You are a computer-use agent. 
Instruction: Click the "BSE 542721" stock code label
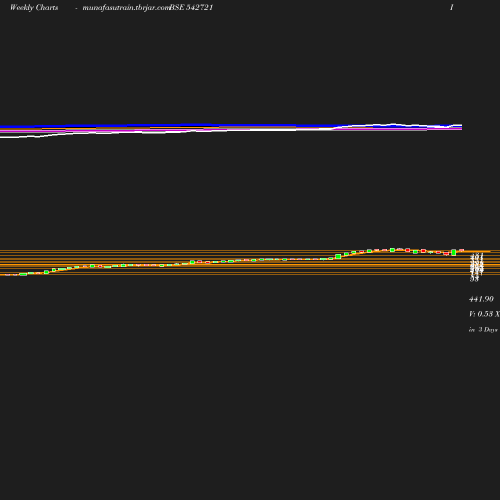191,7
